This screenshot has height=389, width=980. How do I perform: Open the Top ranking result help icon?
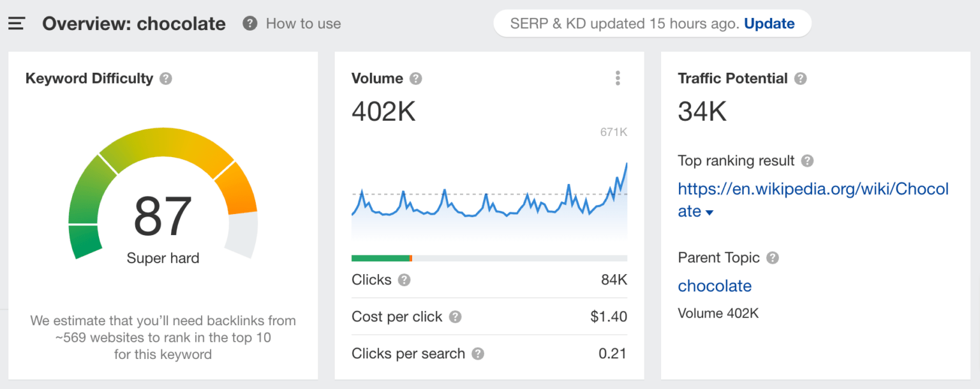(x=808, y=161)
